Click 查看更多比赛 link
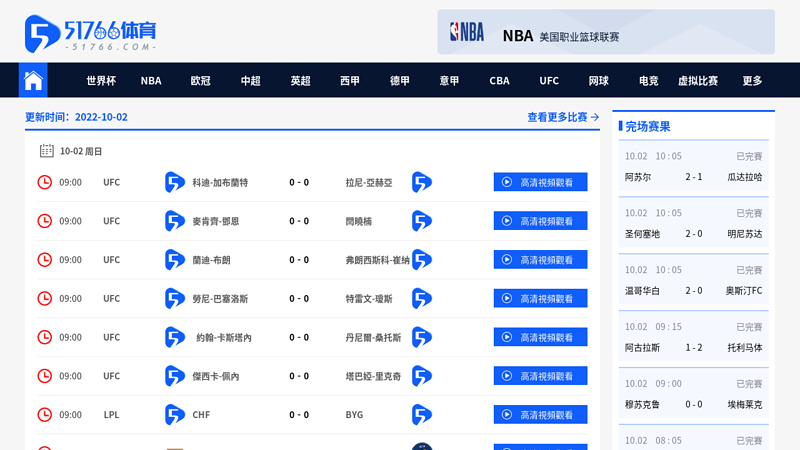 [x=563, y=117]
